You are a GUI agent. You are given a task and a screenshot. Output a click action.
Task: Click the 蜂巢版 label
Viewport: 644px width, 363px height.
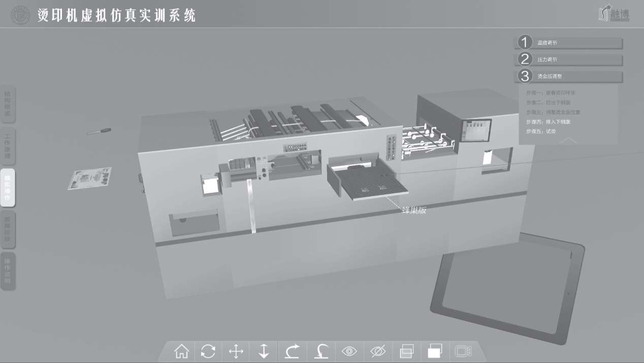coord(414,211)
